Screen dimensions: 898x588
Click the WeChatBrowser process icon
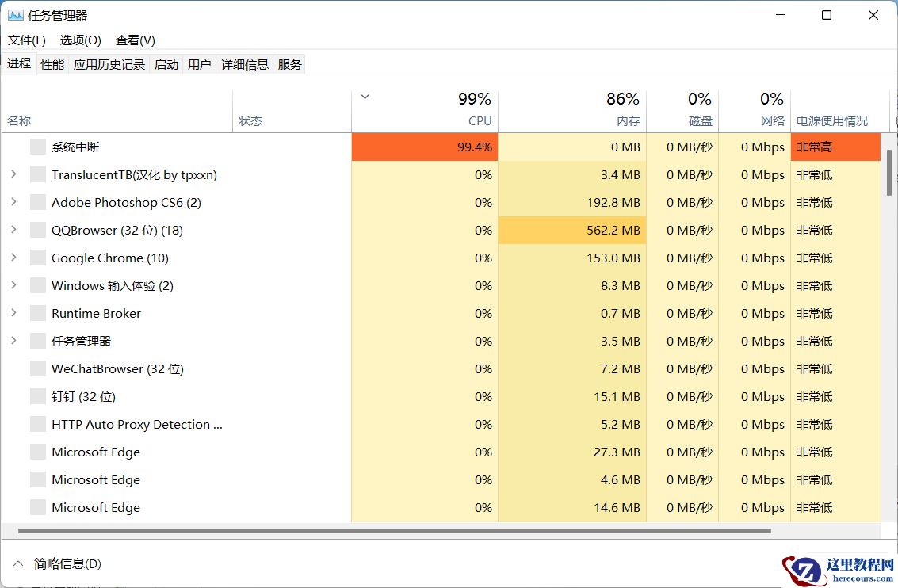[x=37, y=368]
